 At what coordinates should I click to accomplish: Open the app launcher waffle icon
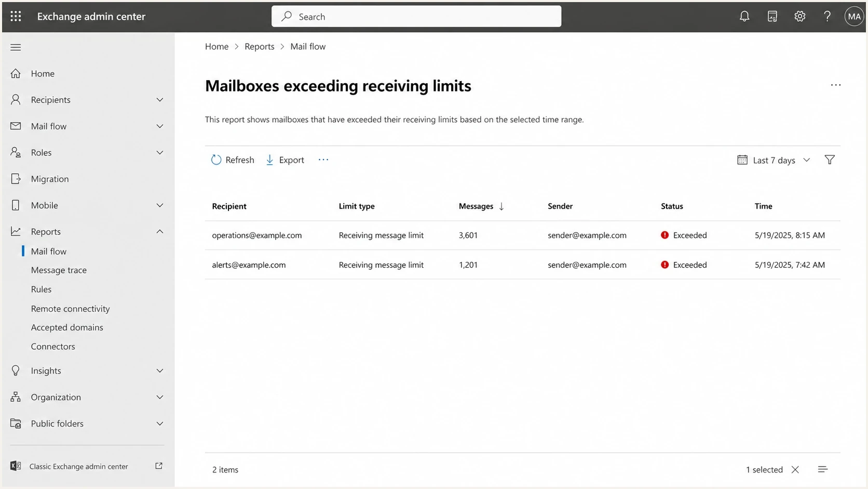(x=16, y=16)
